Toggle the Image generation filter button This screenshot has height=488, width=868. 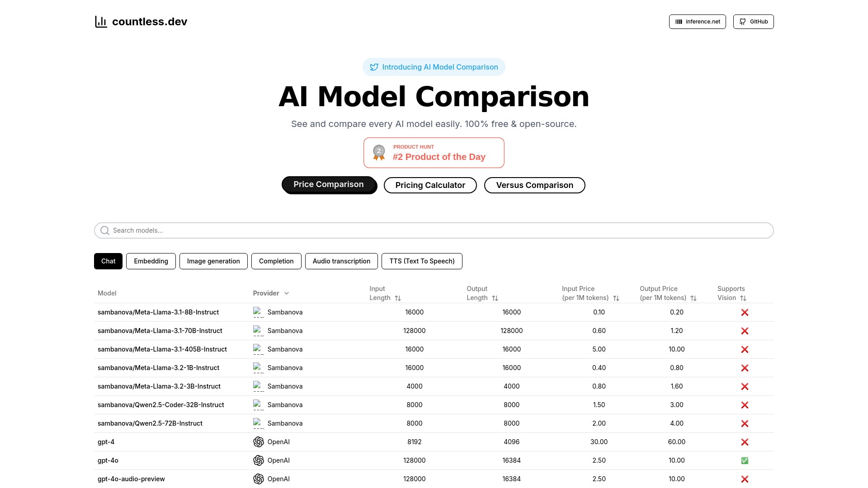pyautogui.click(x=213, y=261)
